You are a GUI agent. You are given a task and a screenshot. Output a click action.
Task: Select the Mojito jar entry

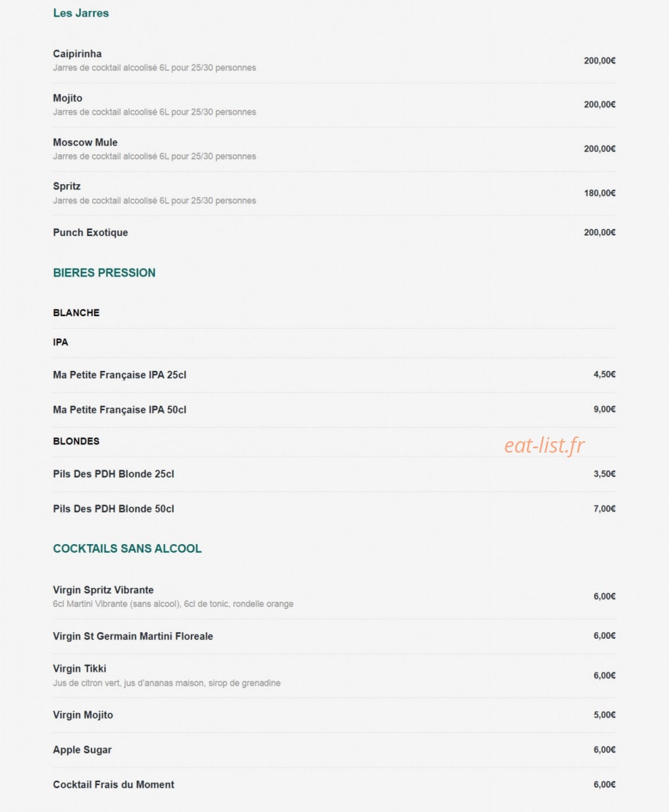click(x=334, y=105)
